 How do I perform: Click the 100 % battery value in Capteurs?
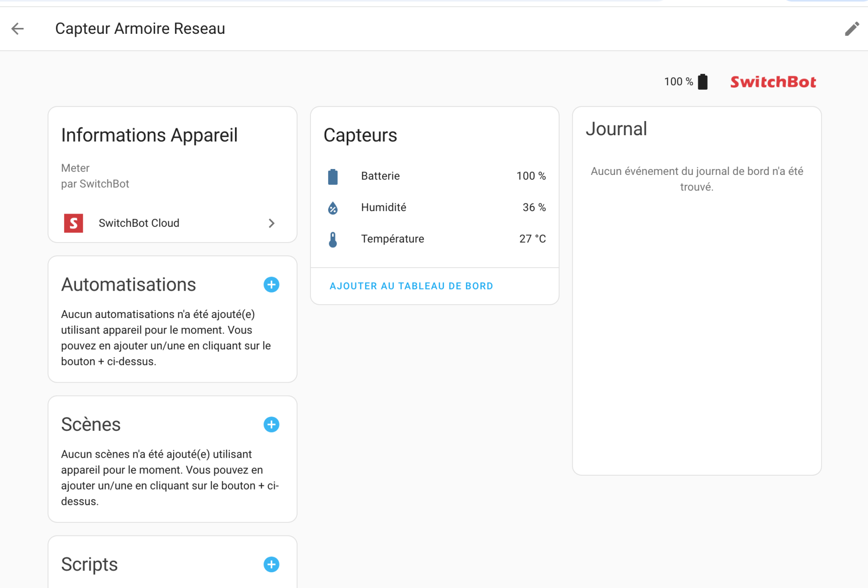[x=531, y=176]
